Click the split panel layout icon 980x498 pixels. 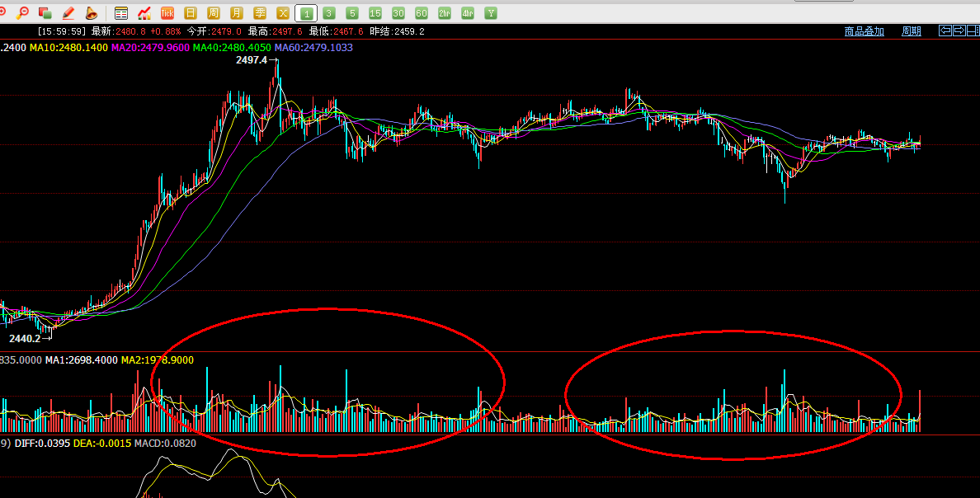point(973,31)
